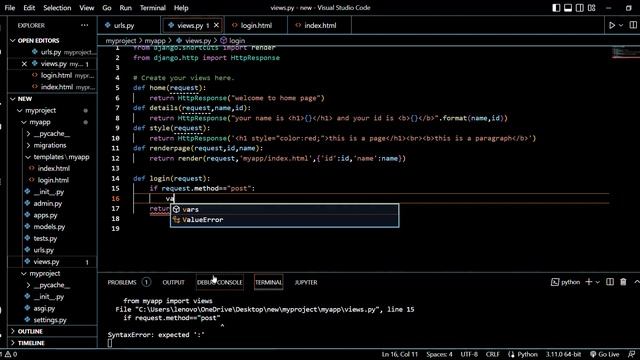This screenshot has height=360, width=640.
Task: Kill terminal trash icon
Action: [623, 282]
